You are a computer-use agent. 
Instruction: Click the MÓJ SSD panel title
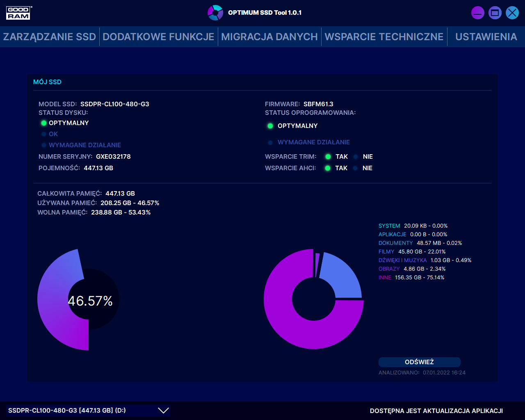pyautogui.click(x=47, y=82)
